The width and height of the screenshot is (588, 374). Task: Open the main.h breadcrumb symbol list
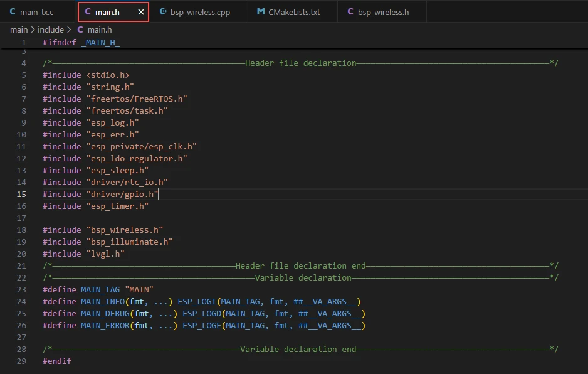[x=99, y=29]
